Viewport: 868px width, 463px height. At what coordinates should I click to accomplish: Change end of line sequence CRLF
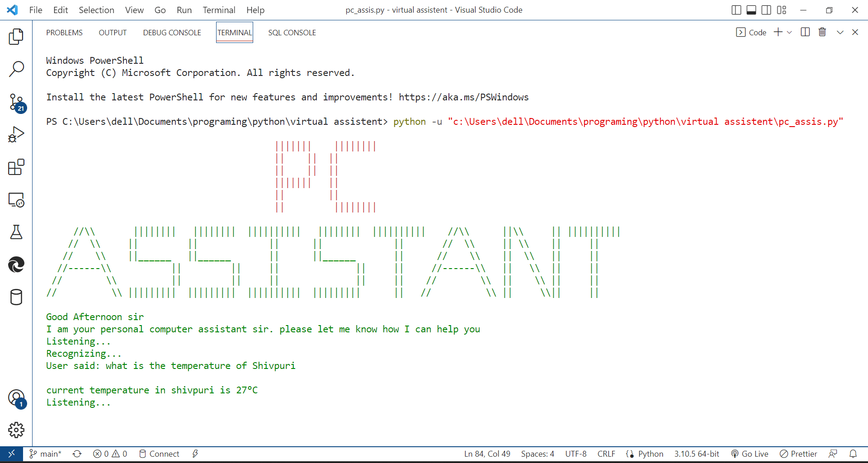606,454
